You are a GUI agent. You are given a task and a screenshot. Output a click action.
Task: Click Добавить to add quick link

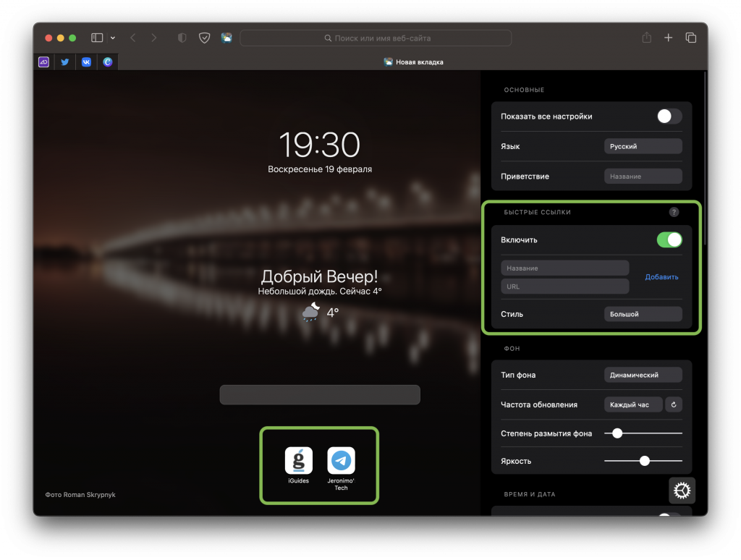pos(661,277)
